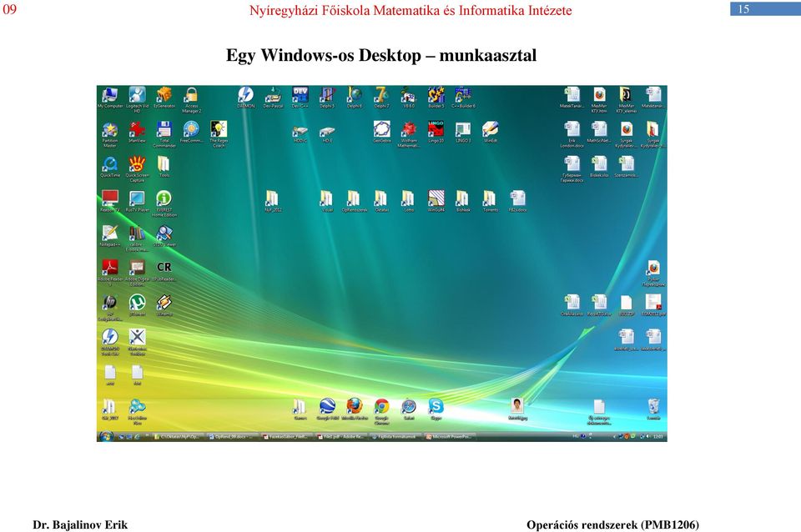Click the Windows Start orb
The height and width of the screenshot is (532, 801).
pyautogui.click(x=106, y=437)
